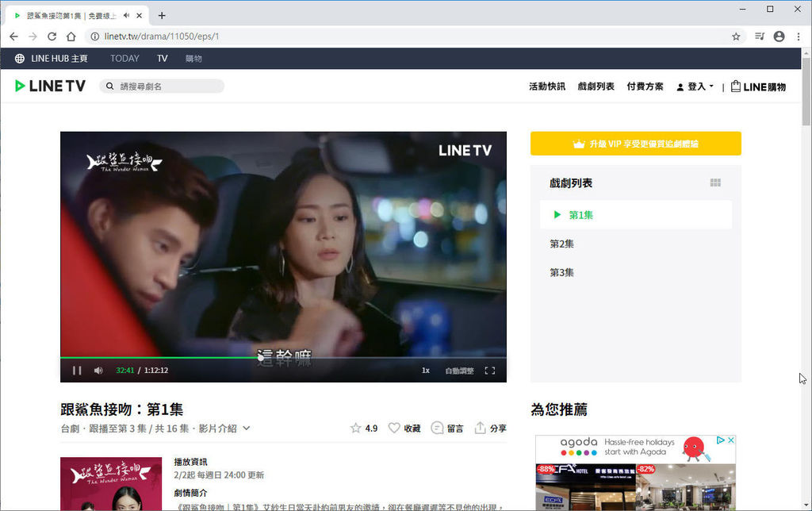Open 付費方案 page
Screen dimensions: 812x511
coord(645,86)
